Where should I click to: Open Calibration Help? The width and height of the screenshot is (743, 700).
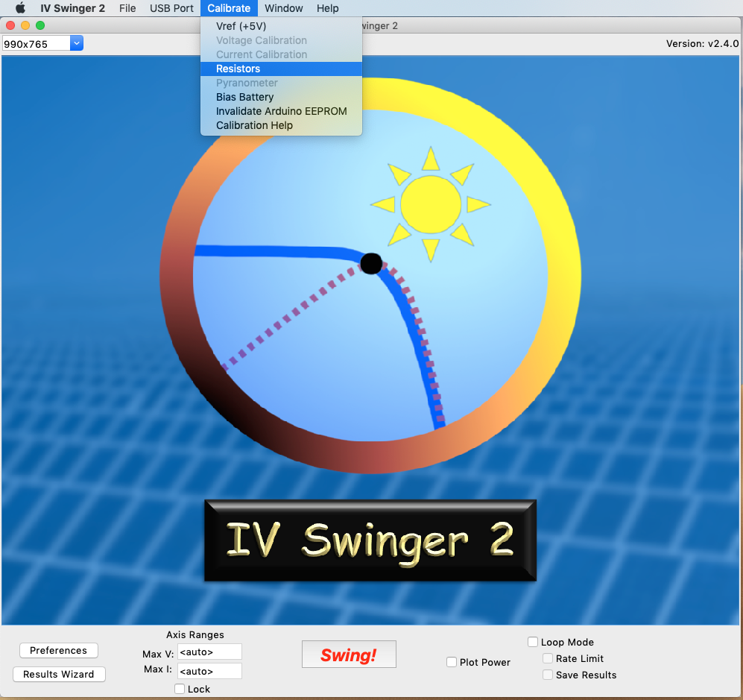[x=282, y=125]
